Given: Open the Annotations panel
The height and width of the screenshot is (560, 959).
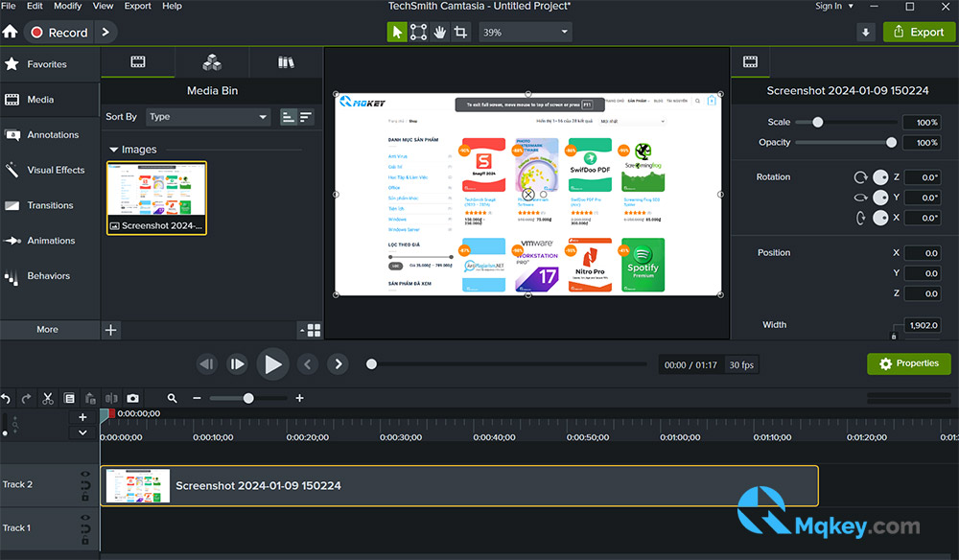Looking at the screenshot, I should point(50,134).
